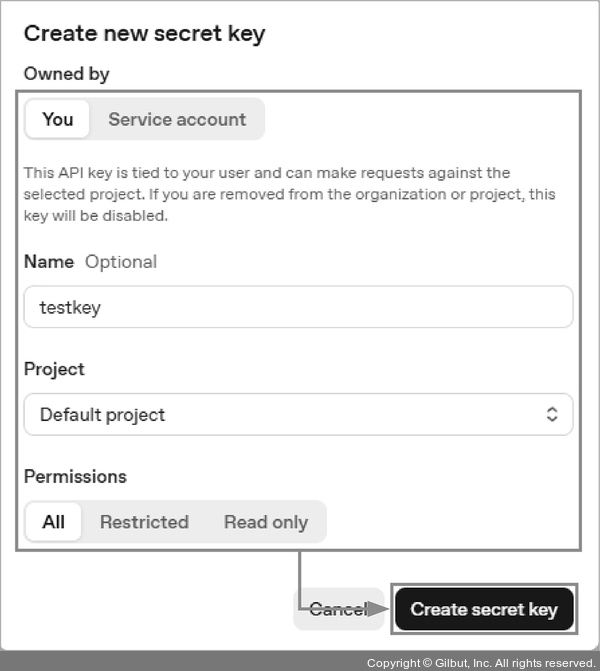Viewport: 600px width, 671px height.
Task: Click the Name field label
Action: point(49,262)
